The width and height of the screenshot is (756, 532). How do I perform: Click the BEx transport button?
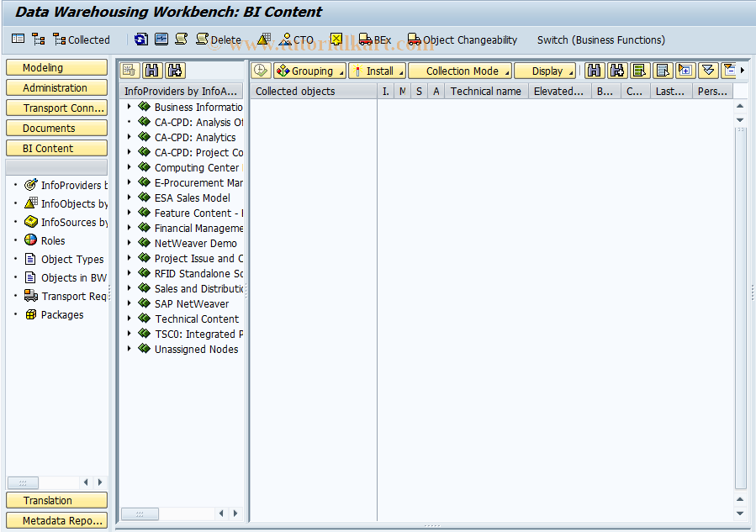click(x=375, y=40)
